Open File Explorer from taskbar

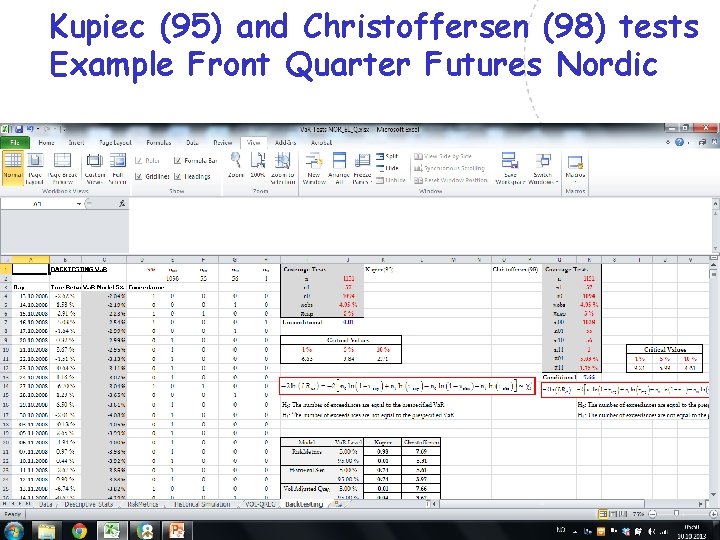tap(46, 531)
